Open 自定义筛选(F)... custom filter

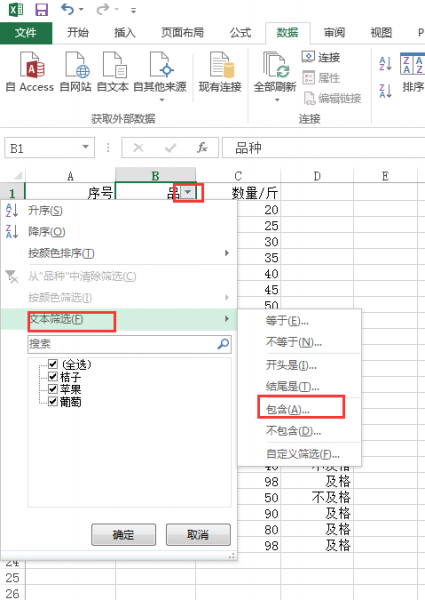point(300,454)
